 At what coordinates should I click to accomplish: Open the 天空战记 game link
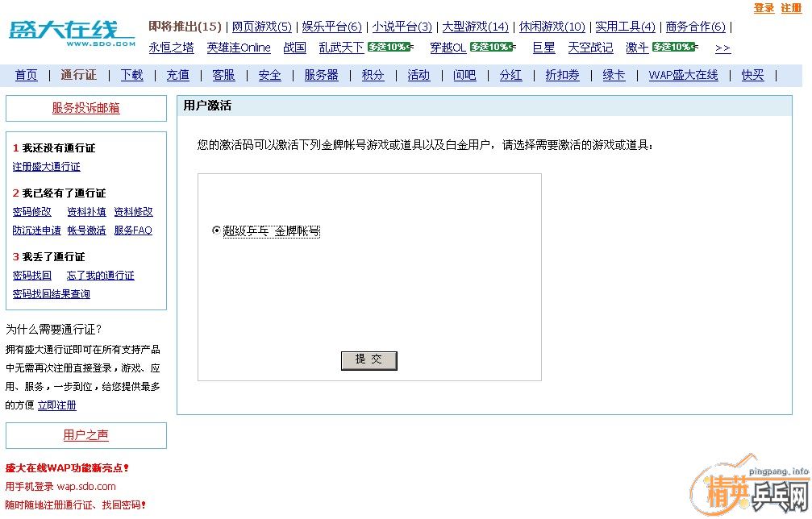coord(590,48)
